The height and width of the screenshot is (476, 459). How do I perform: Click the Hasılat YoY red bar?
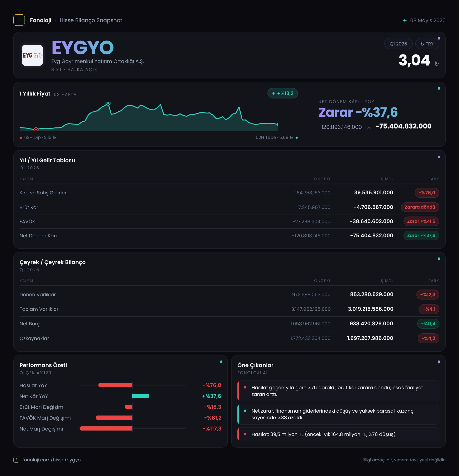tap(115, 385)
